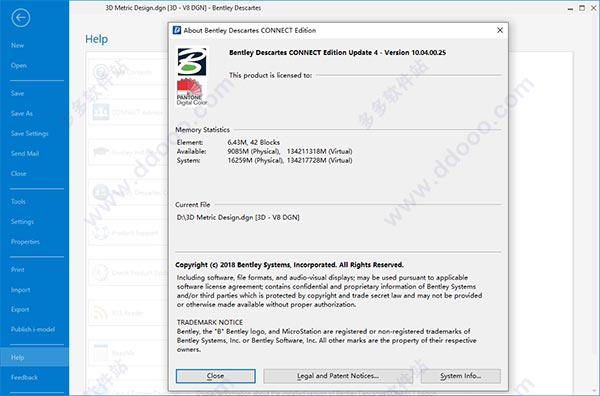Open Properties in the backstage sidebar
Image resolution: width=600 pixels, height=396 pixels.
[25, 242]
